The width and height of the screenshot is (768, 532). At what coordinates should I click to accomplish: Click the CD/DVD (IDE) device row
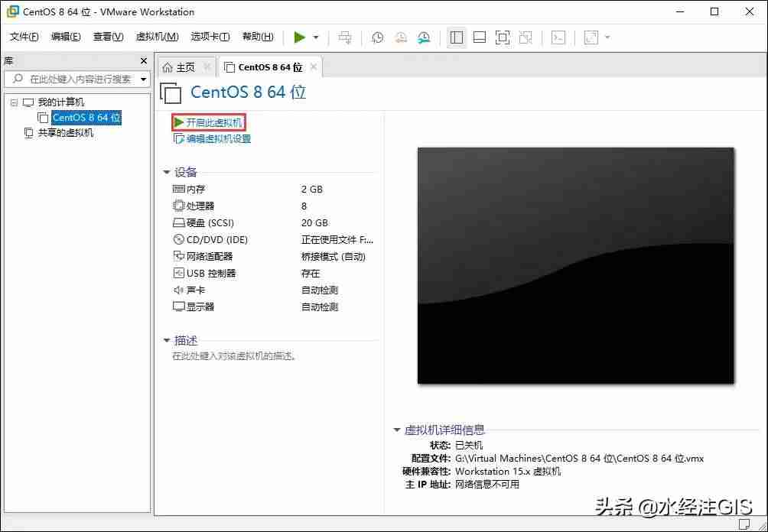click(x=275, y=240)
